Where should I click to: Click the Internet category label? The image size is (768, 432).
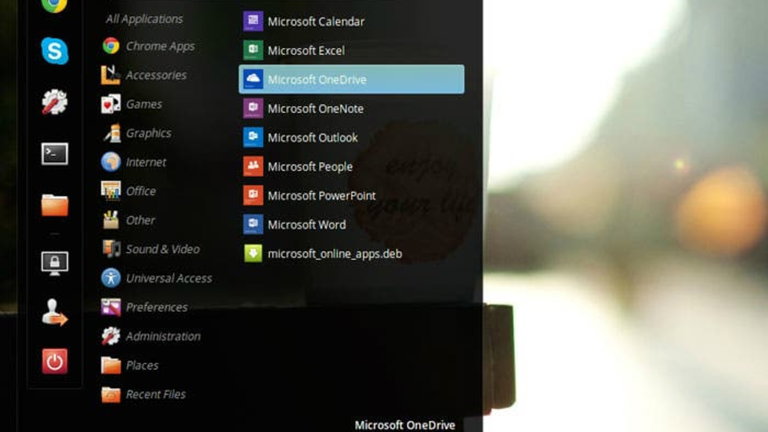tap(146, 162)
